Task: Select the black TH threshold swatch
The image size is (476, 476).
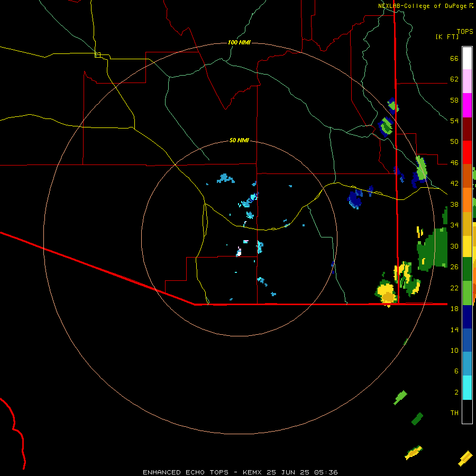Action: coord(467,411)
